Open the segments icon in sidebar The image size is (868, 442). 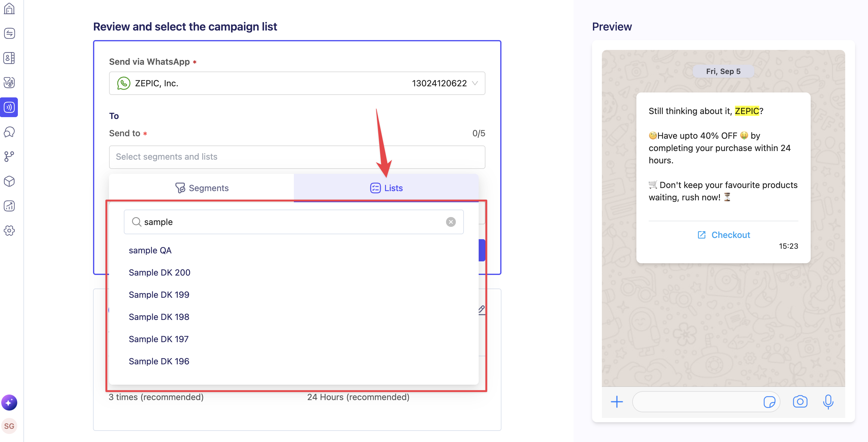click(9, 83)
